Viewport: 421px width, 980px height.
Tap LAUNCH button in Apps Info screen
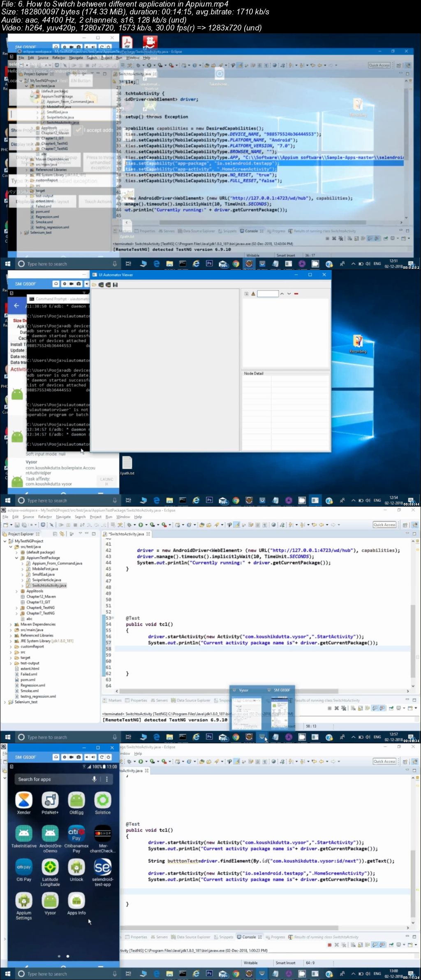106,481
